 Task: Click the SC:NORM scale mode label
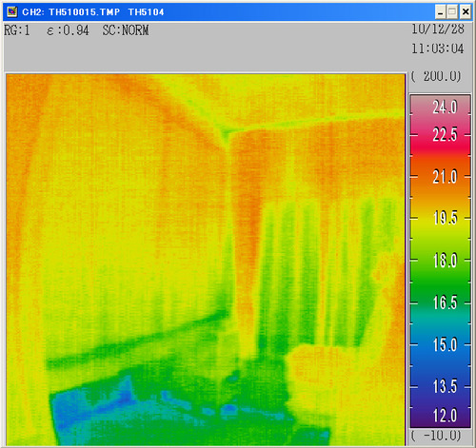click(126, 30)
